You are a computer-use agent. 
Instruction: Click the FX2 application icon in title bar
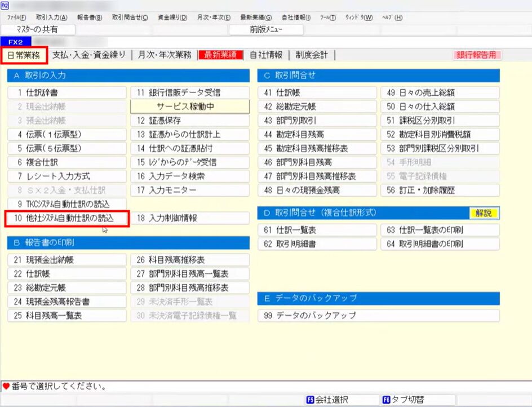[5, 5]
